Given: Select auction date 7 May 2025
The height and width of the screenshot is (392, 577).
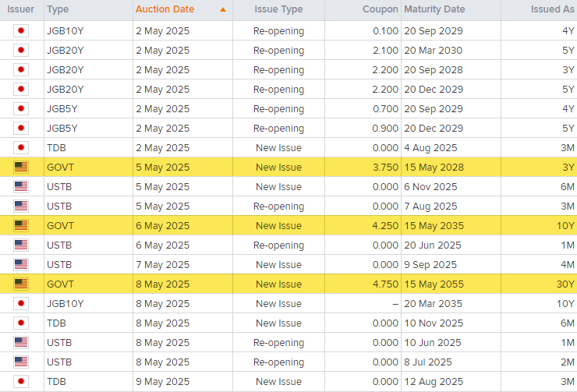Looking at the screenshot, I should 163,265.
